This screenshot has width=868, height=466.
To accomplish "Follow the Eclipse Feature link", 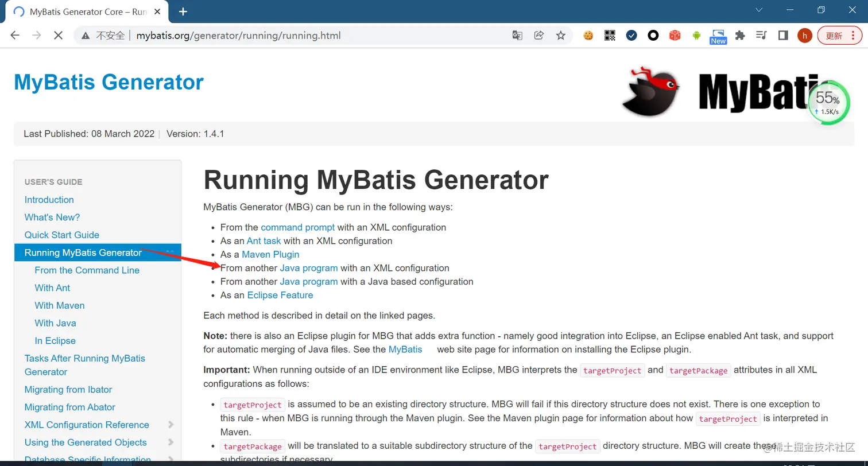I will point(280,295).
